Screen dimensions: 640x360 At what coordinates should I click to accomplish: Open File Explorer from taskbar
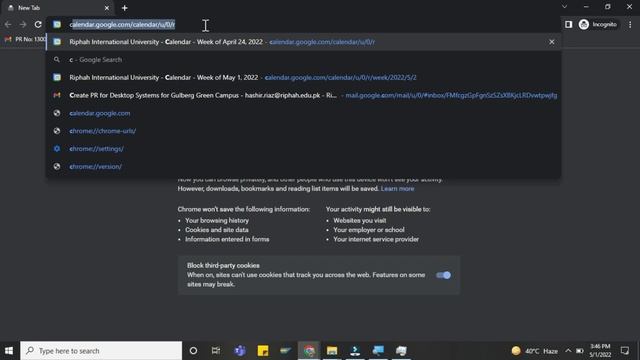coord(332,351)
